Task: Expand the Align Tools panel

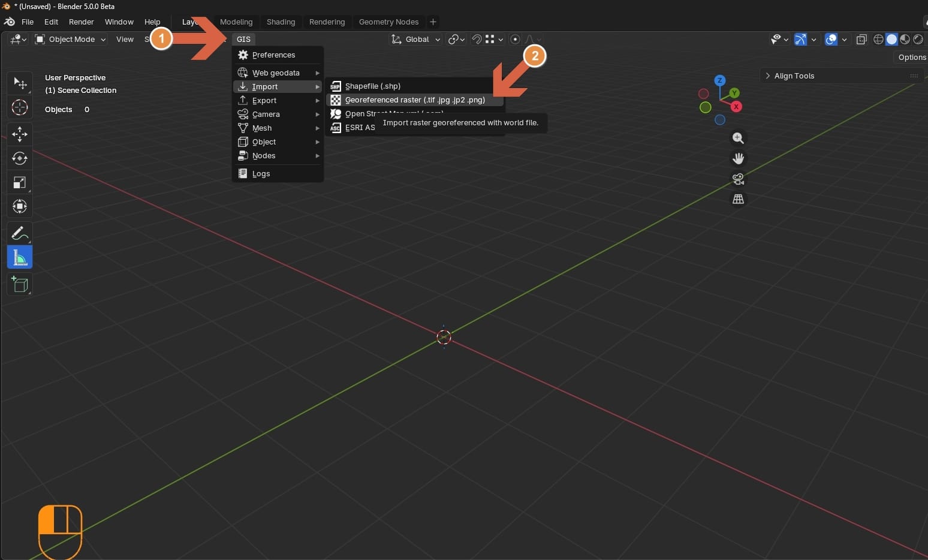Action: pos(842,76)
